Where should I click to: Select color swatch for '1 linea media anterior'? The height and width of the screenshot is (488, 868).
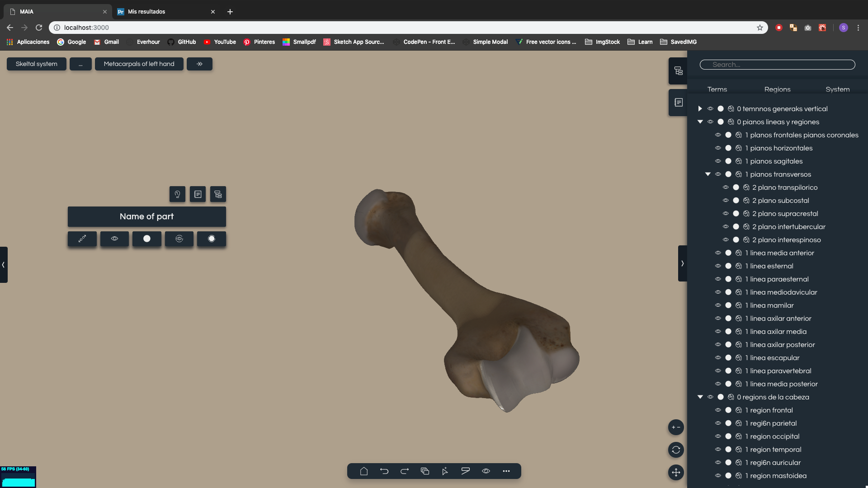pyautogui.click(x=728, y=253)
